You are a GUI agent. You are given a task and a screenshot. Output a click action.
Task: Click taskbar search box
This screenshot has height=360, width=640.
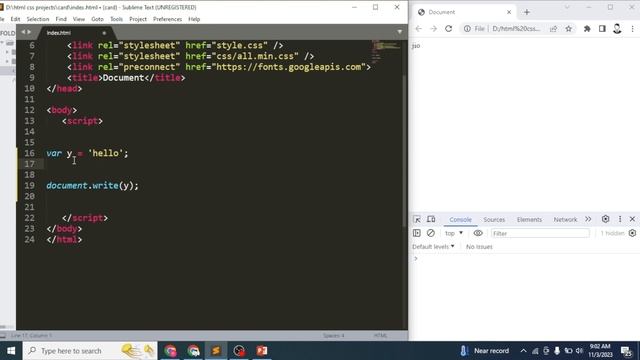[90, 351]
